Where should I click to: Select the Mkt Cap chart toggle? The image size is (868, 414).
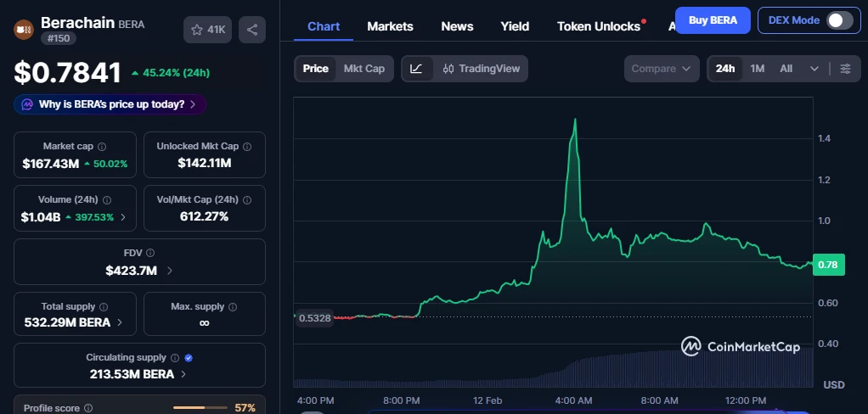(364, 69)
